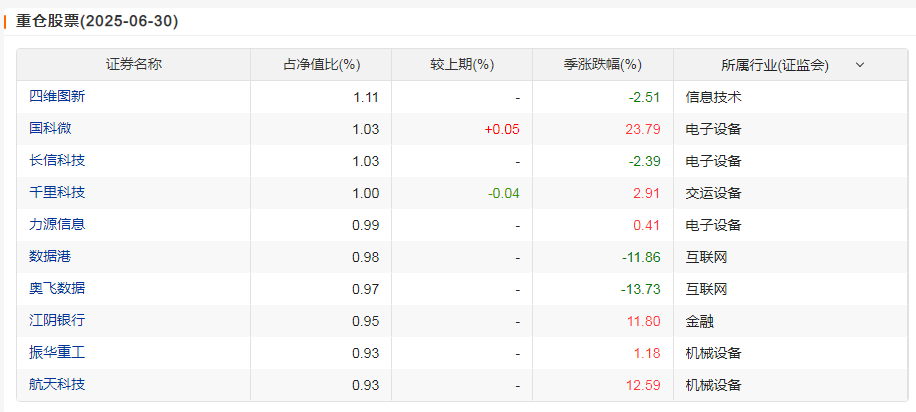This screenshot has height=412, width=916.
Task: Select 1.03 ratio in the 长信科技 row
Action: tap(366, 161)
